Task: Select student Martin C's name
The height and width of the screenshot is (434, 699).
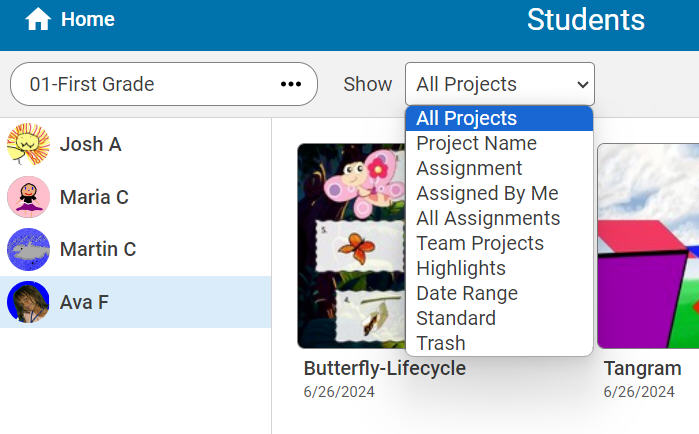Action: coord(98,249)
